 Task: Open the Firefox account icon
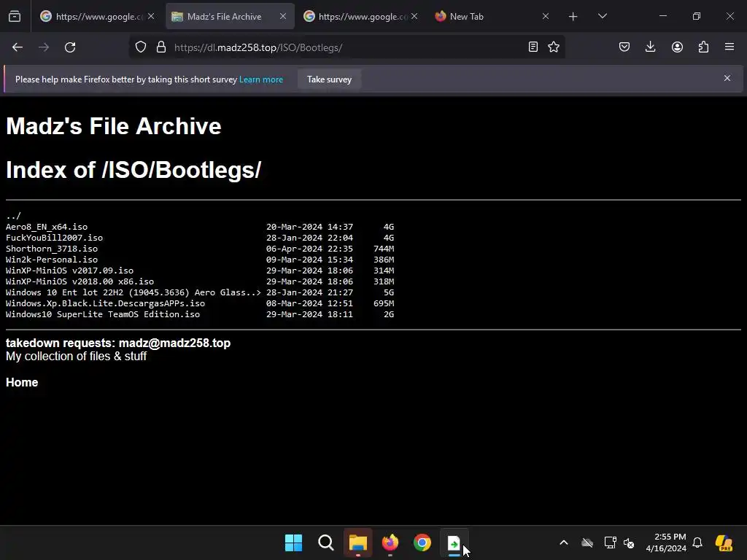(x=677, y=47)
